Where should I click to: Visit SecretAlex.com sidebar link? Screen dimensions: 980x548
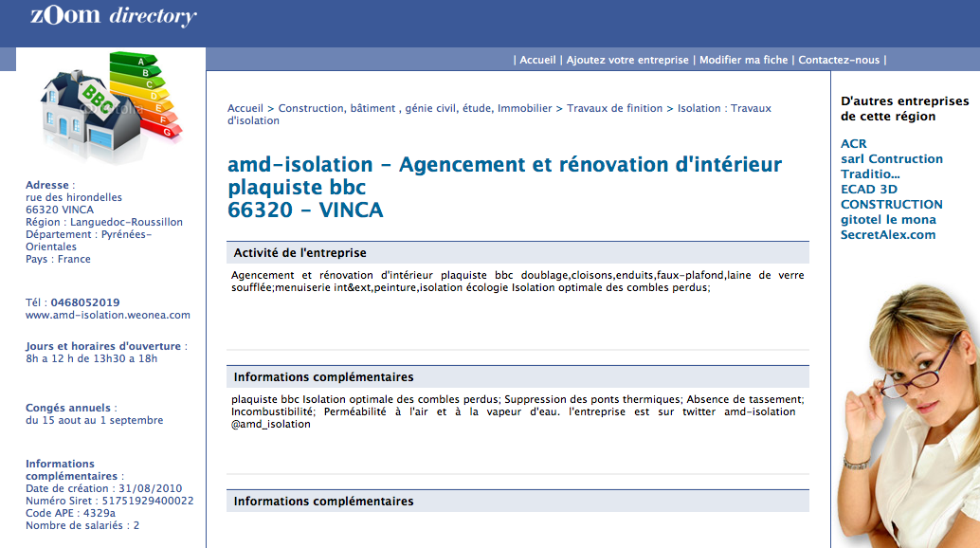point(888,235)
